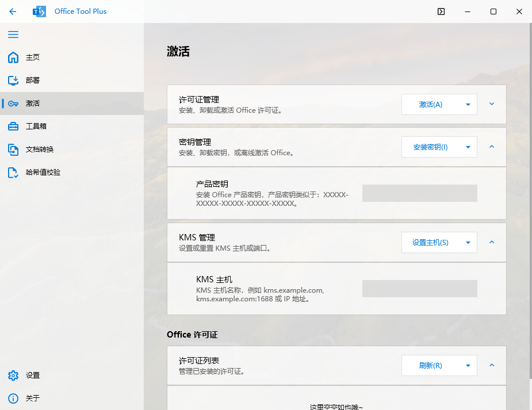The height and width of the screenshot is (410, 532).
Task: Open the 哈希值校验 file check icon
Action: tap(13, 173)
